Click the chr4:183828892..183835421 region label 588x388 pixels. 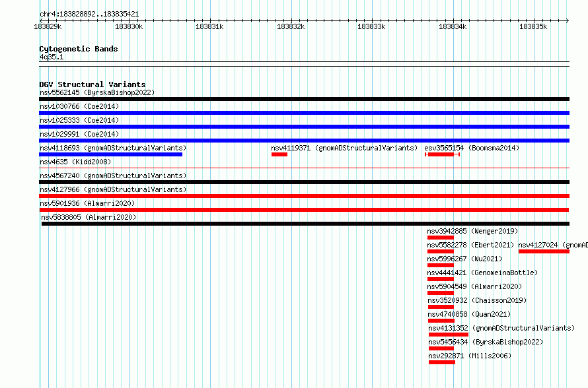[x=89, y=15]
